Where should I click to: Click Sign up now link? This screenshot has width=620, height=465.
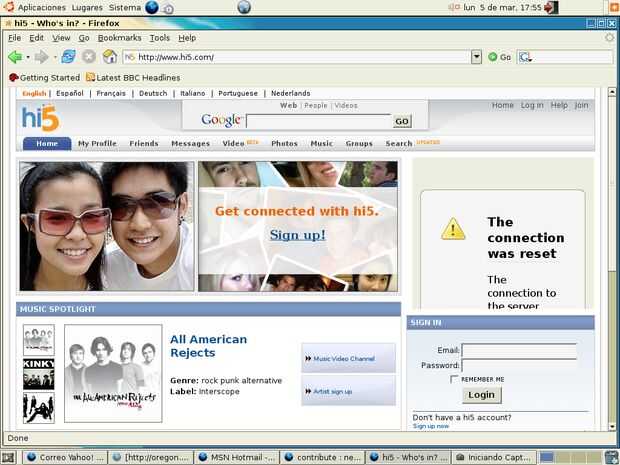point(431,426)
